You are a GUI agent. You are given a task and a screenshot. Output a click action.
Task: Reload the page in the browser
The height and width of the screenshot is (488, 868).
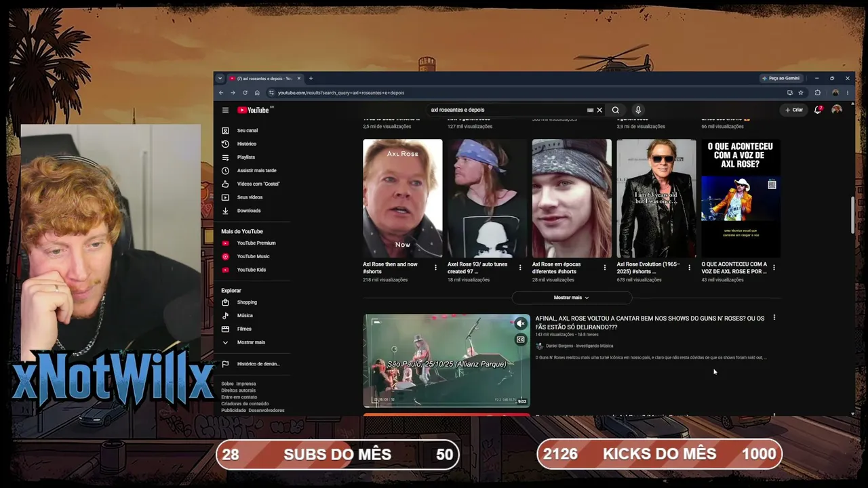(x=245, y=93)
